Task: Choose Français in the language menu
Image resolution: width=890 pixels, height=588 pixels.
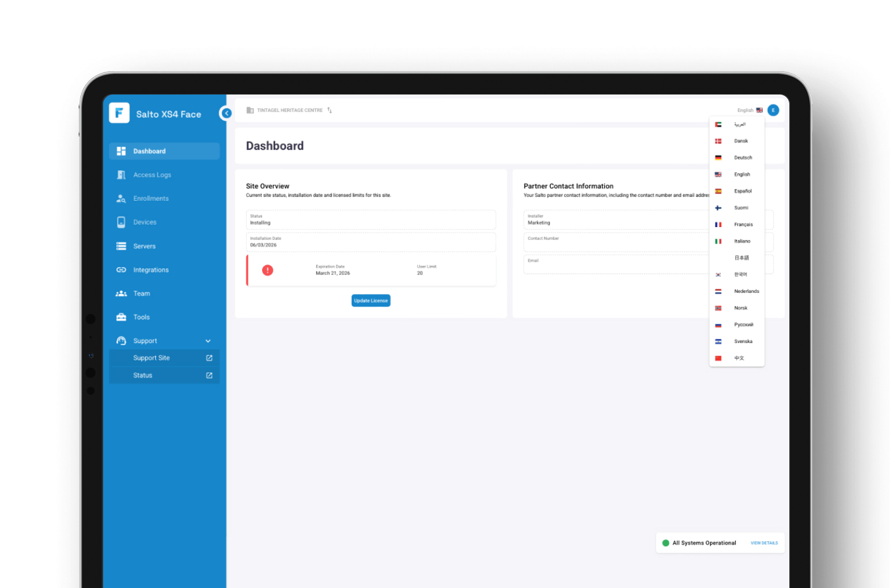Action: 743,225
